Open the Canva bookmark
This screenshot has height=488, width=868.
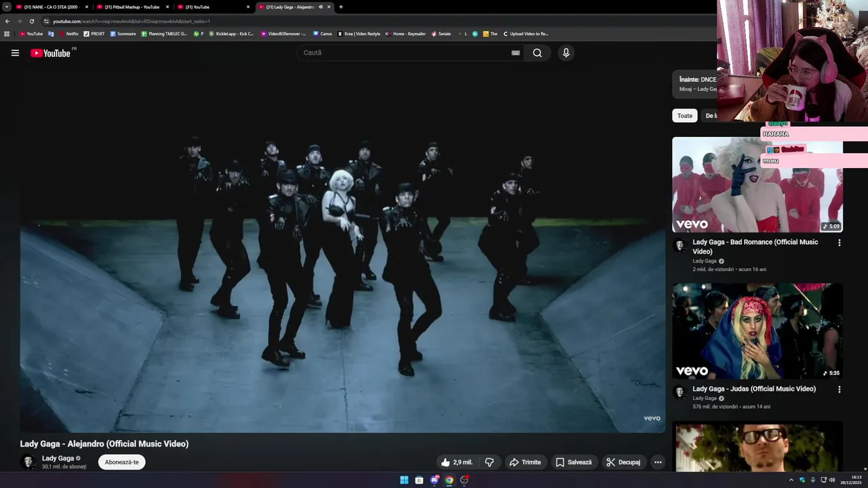coord(322,33)
